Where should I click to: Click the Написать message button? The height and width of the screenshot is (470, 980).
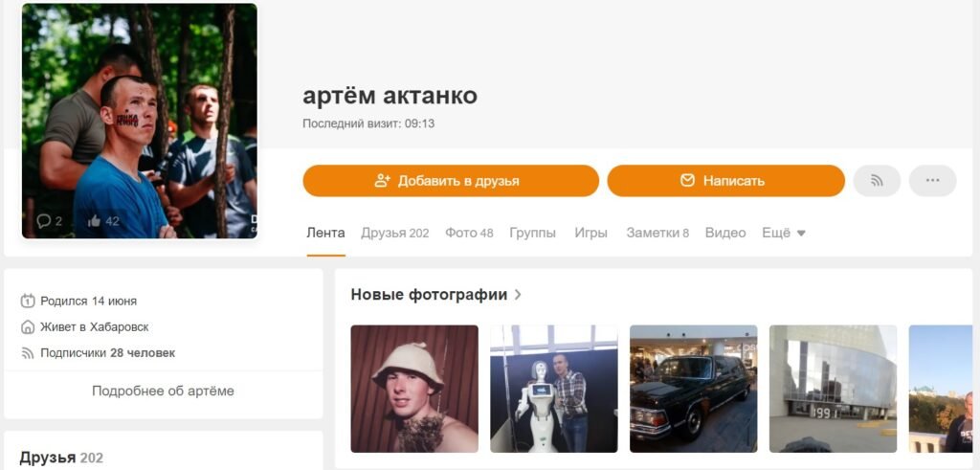(725, 181)
